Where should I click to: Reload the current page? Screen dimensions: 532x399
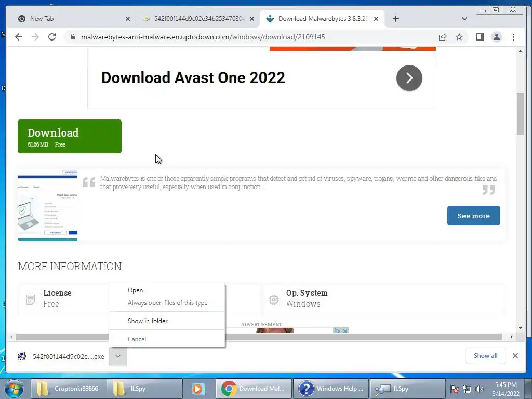click(52, 37)
